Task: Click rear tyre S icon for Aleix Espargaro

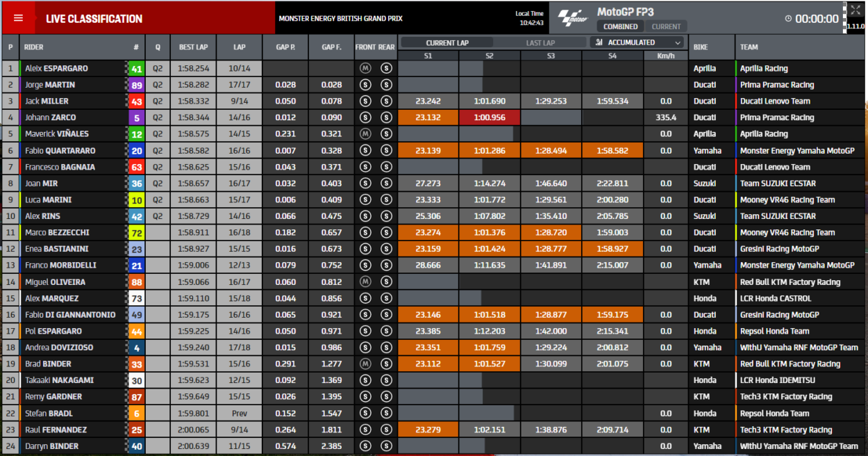Action: 386,68
